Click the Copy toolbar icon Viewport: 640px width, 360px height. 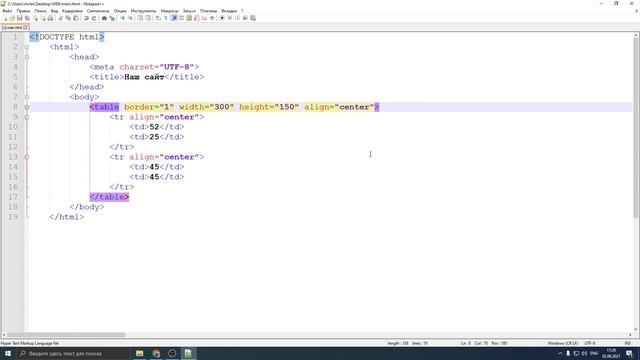click(x=68, y=18)
